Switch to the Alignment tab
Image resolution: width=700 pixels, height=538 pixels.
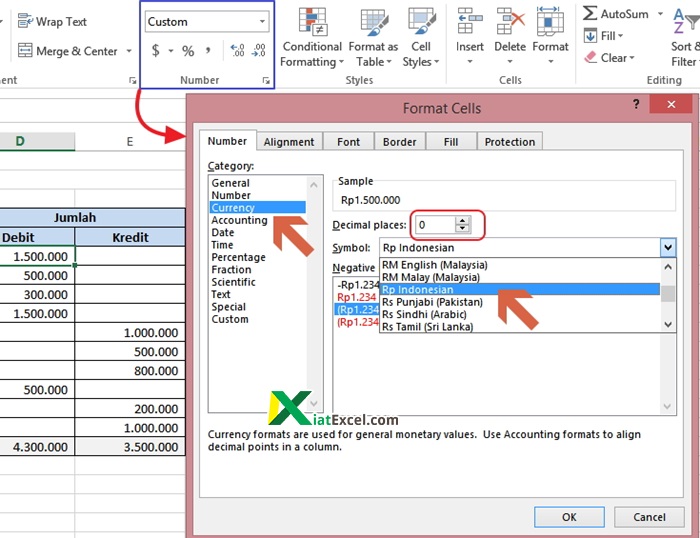click(289, 142)
